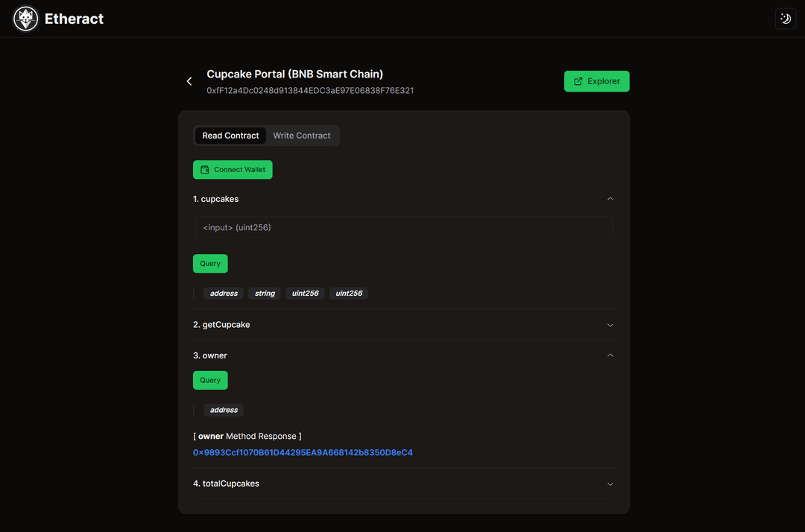
Task: Toggle the moon theme switcher icon
Action: click(x=785, y=18)
